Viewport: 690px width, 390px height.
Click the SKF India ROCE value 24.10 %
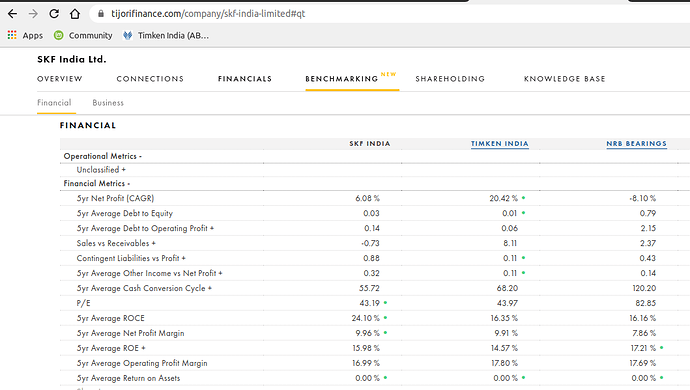click(x=366, y=318)
